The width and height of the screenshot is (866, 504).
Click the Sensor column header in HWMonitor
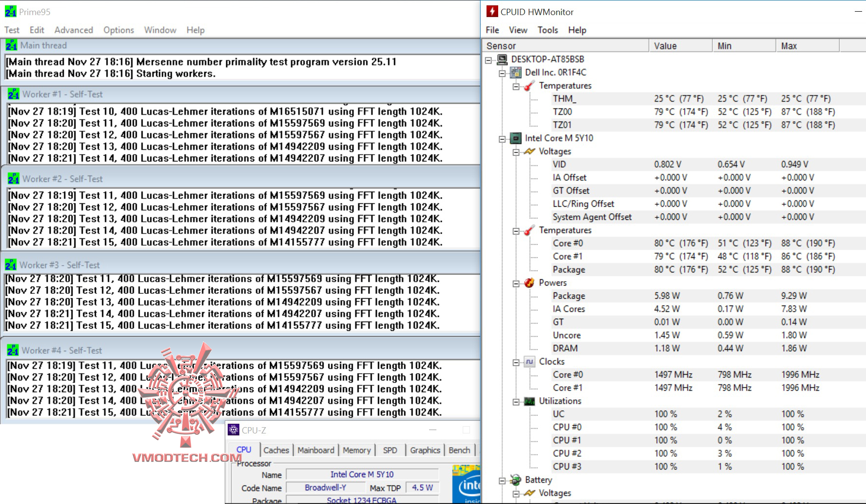click(x=566, y=46)
